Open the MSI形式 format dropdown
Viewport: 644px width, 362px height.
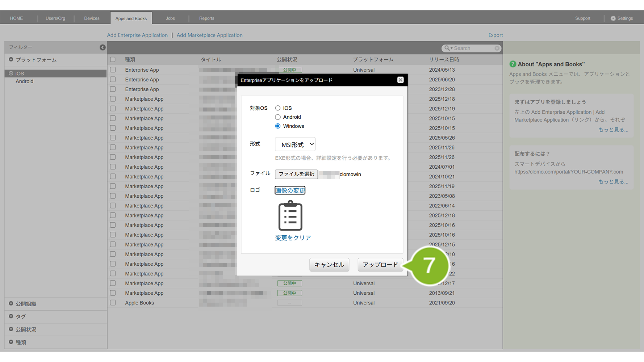coord(295,144)
